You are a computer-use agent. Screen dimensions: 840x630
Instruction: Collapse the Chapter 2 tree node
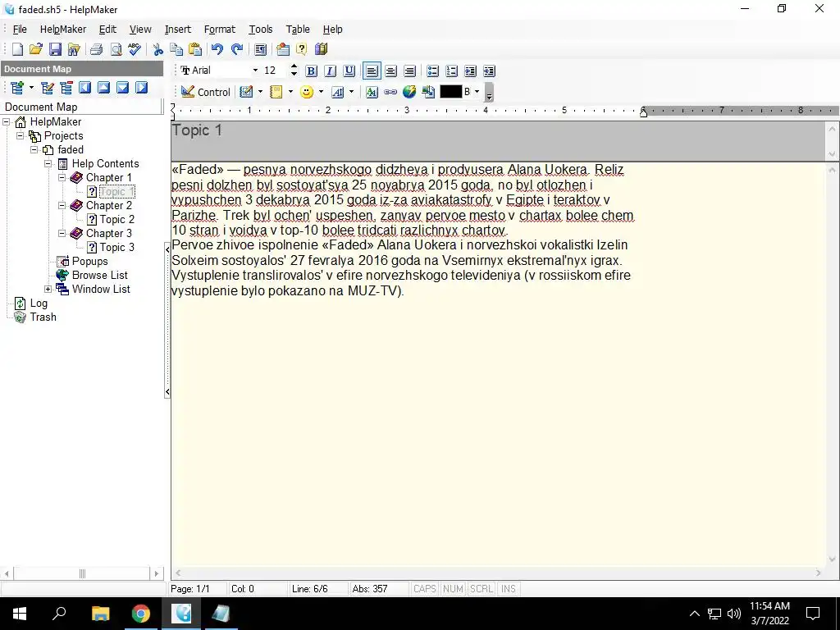62,205
